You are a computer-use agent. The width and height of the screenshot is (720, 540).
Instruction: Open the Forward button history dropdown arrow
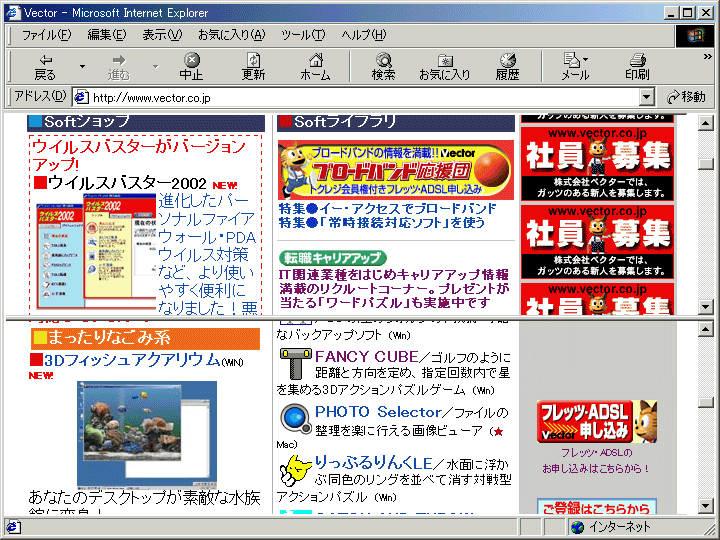coord(155,67)
